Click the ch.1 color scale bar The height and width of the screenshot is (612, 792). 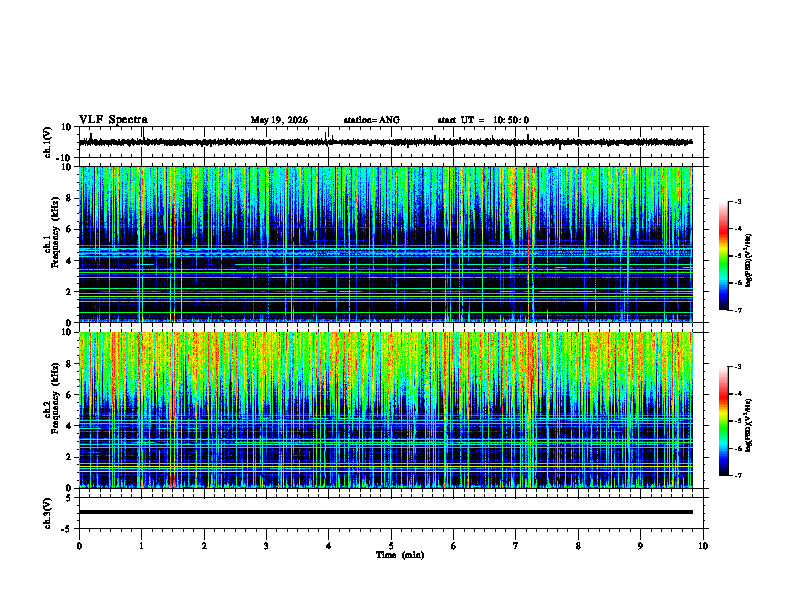pyautogui.click(x=724, y=256)
